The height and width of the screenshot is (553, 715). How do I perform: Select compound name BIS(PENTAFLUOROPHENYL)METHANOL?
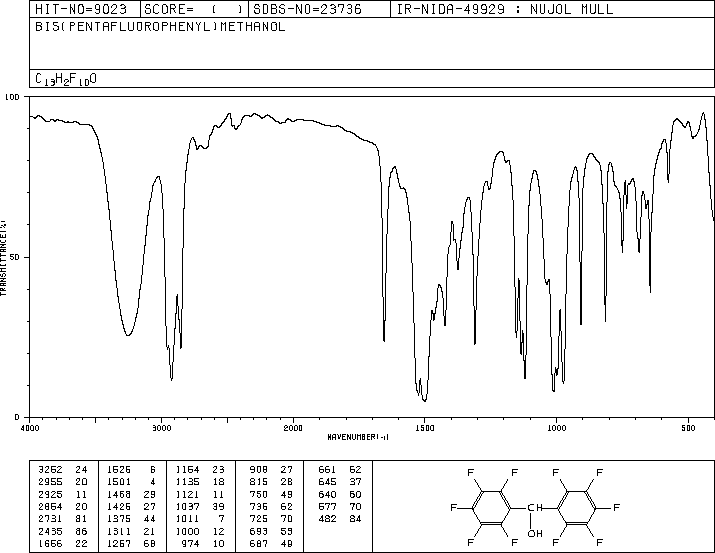tap(160, 27)
